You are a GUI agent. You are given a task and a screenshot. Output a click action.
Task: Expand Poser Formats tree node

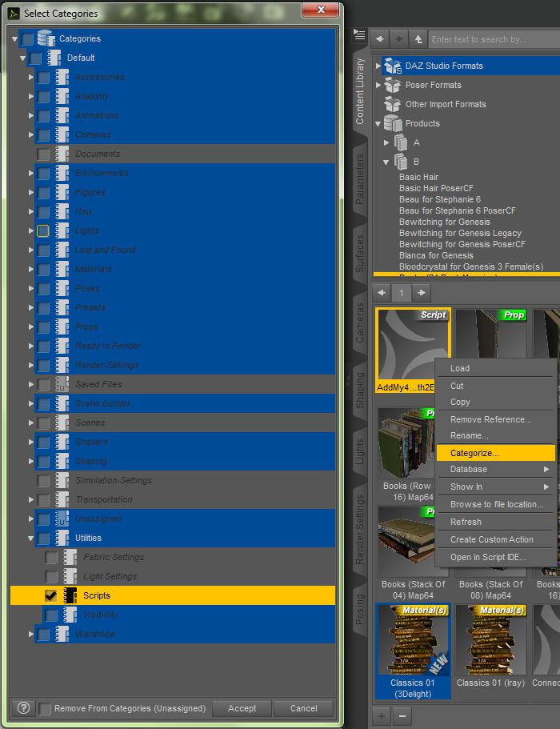pos(378,85)
